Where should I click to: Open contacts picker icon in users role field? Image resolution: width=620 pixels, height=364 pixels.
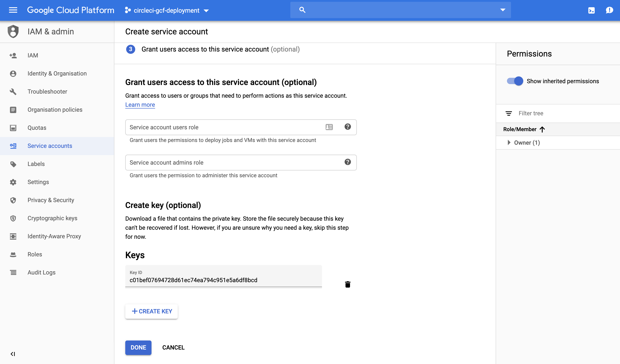329,127
